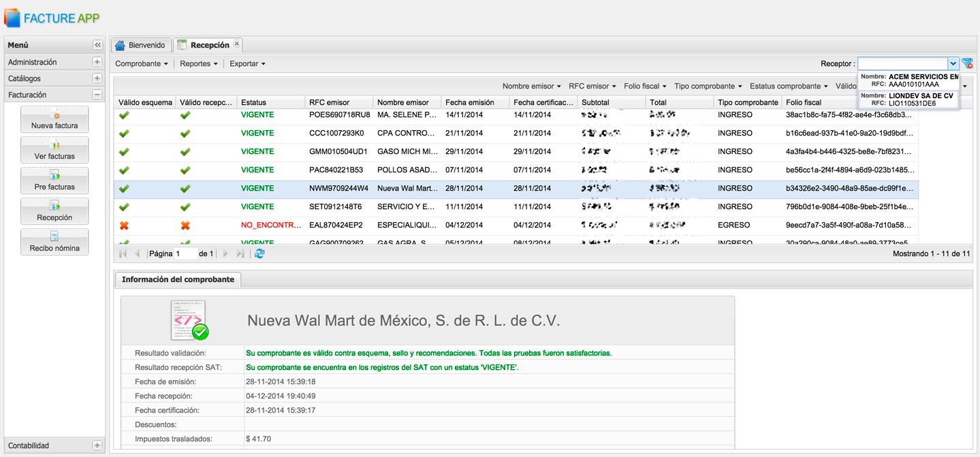
Task: Open Pre facturas in sidebar
Action: point(54,180)
